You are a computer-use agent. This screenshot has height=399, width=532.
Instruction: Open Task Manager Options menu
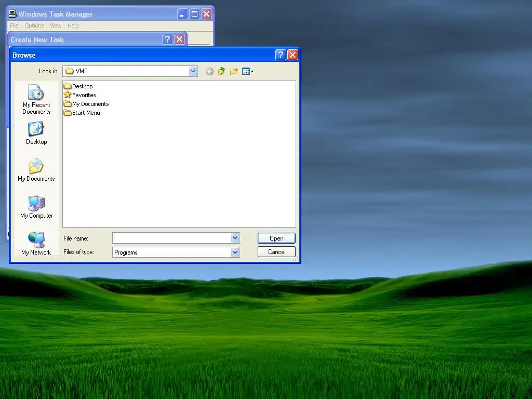(34, 25)
